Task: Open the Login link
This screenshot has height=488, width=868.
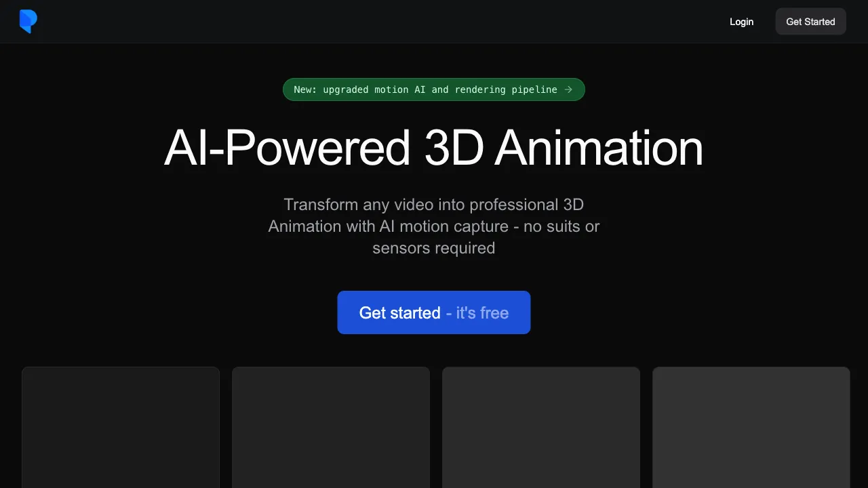Action: coord(741,22)
